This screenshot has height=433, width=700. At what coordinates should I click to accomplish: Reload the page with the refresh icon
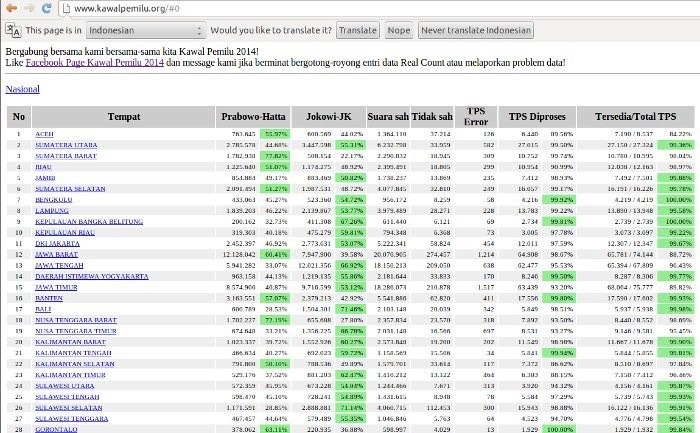(x=46, y=8)
